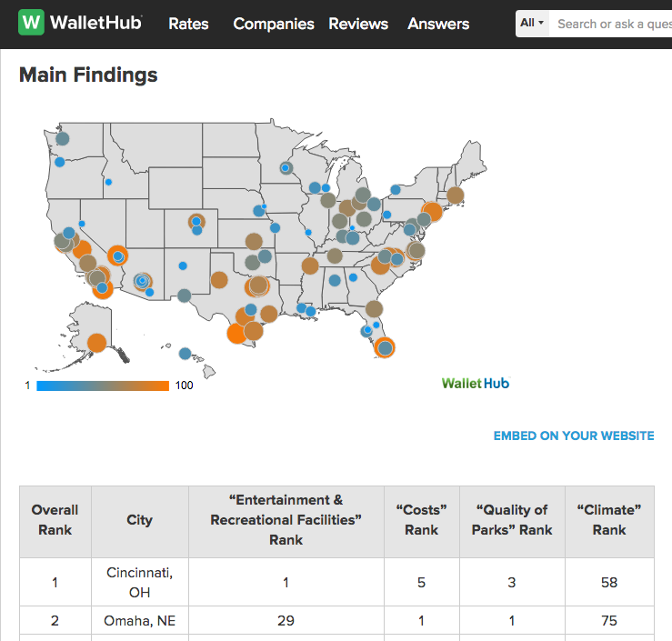Click the El Paso marker at Texas west tip

(185, 295)
